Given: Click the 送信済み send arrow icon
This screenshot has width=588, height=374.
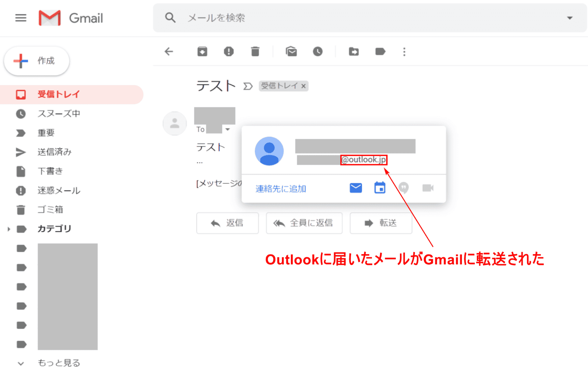Looking at the screenshot, I should pos(21,152).
